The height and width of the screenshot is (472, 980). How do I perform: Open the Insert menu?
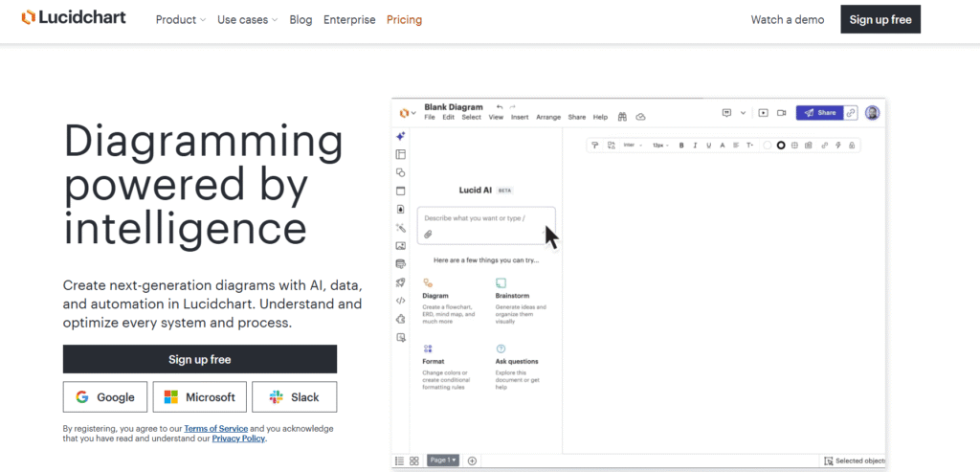[520, 117]
